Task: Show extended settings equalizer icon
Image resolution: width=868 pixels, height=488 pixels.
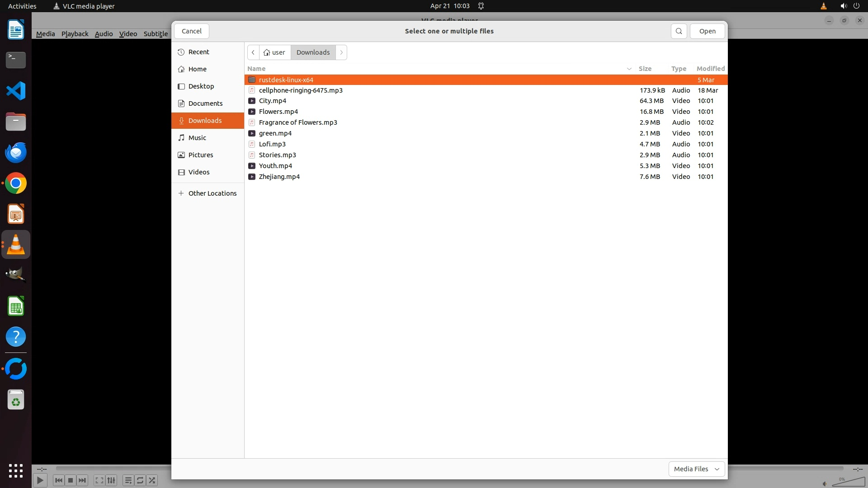Action: tap(112, 480)
